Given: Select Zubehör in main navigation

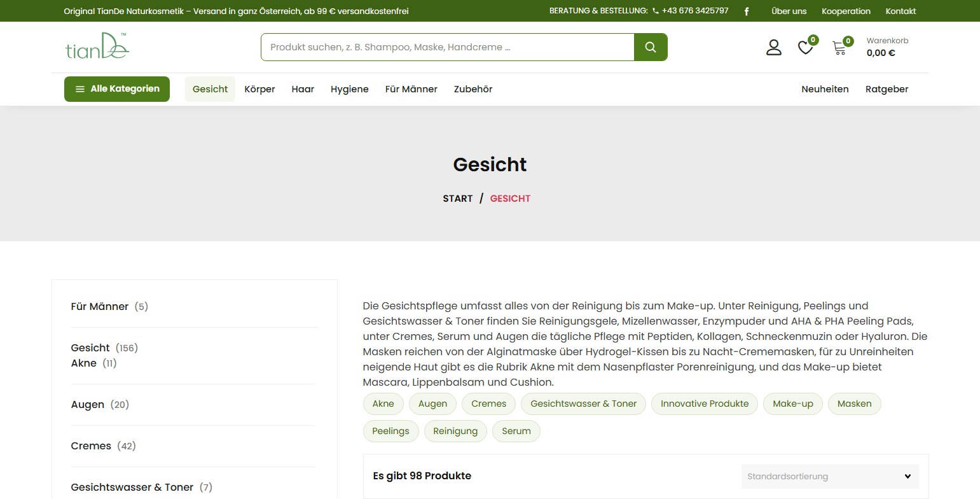Looking at the screenshot, I should pyautogui.click(x=473, y=89).
